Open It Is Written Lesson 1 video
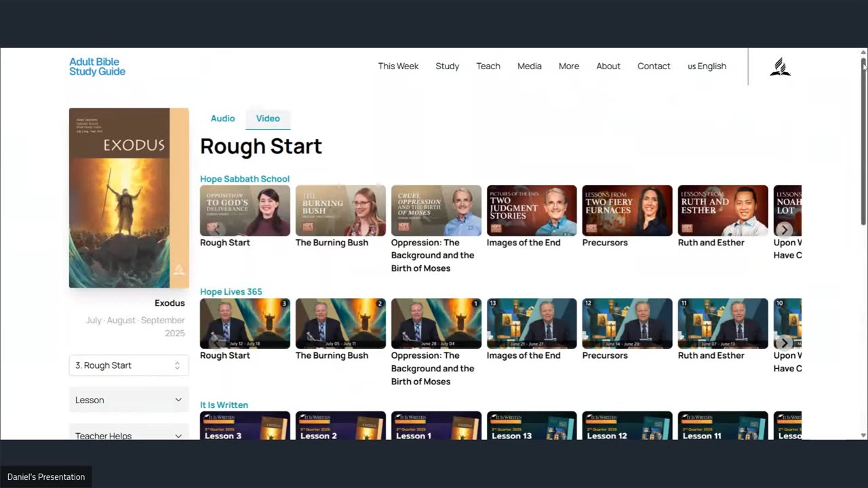The height and width of the screenshot is (488, 868). tap(436, 426)
